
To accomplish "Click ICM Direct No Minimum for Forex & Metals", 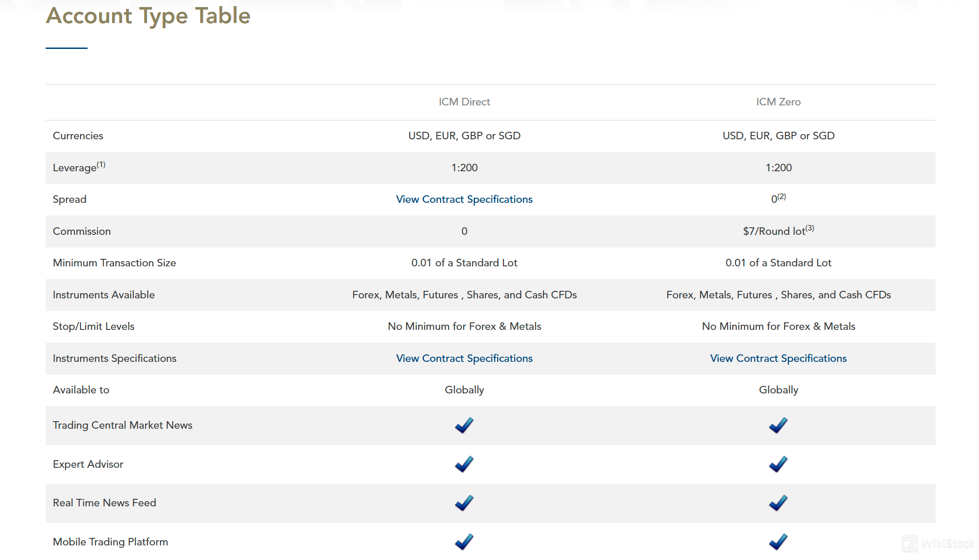I will point(464,327).
